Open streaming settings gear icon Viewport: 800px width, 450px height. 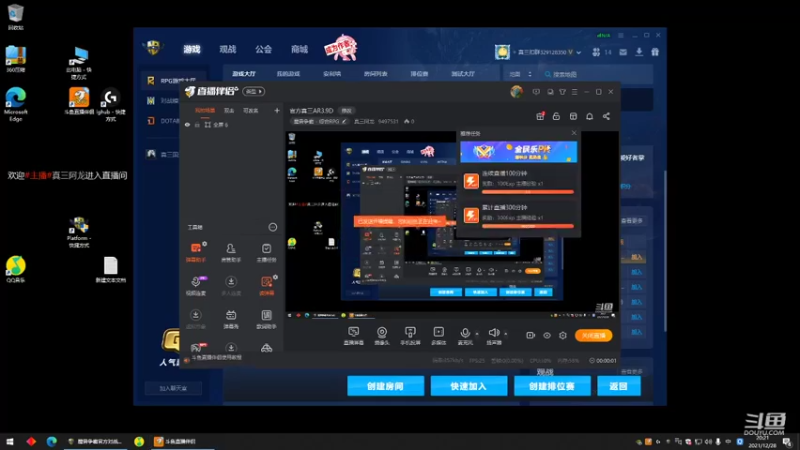[x=563, y=335]
